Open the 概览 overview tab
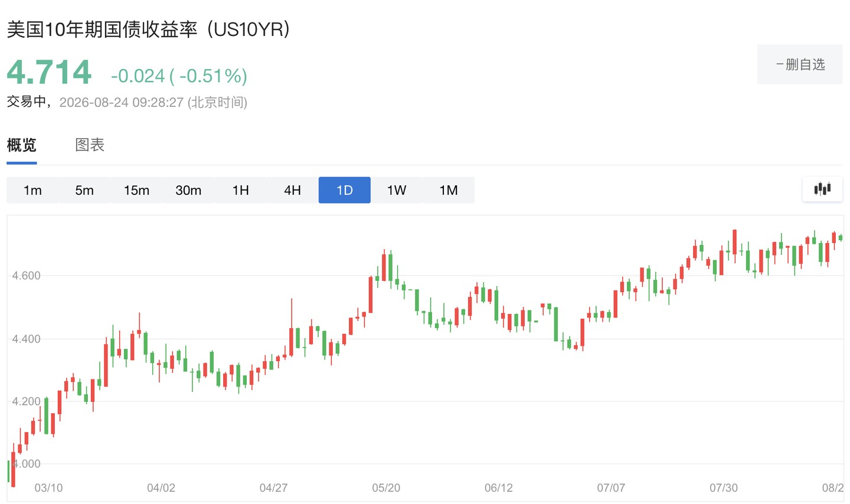The width and height of the screenshot is (850, 504). tap(22, 145)
